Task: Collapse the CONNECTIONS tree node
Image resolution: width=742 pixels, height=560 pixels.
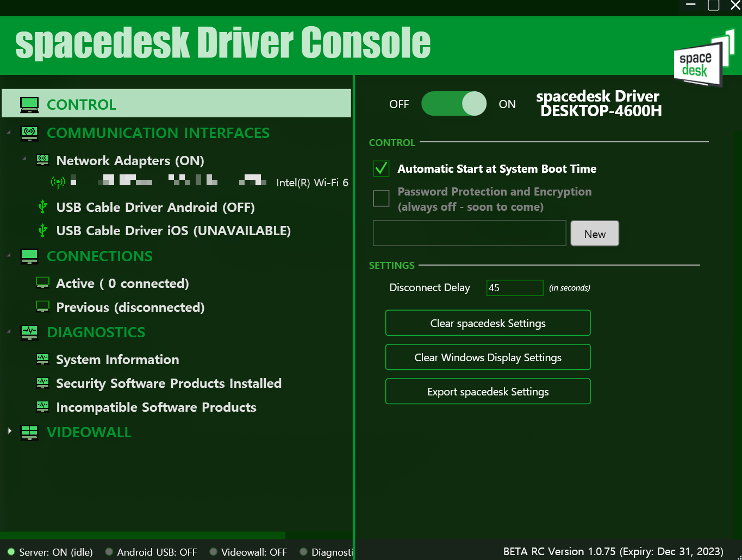Action: [9, 255]
